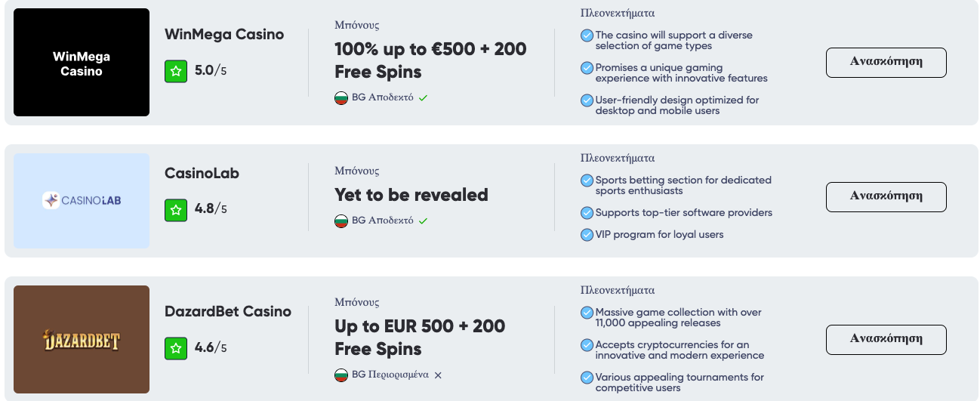Image resolution: width=980 pixels, height=401 pixels.
Task: Select the CasinoLab light blue logo thumbnail
Action: click(82, 201)
